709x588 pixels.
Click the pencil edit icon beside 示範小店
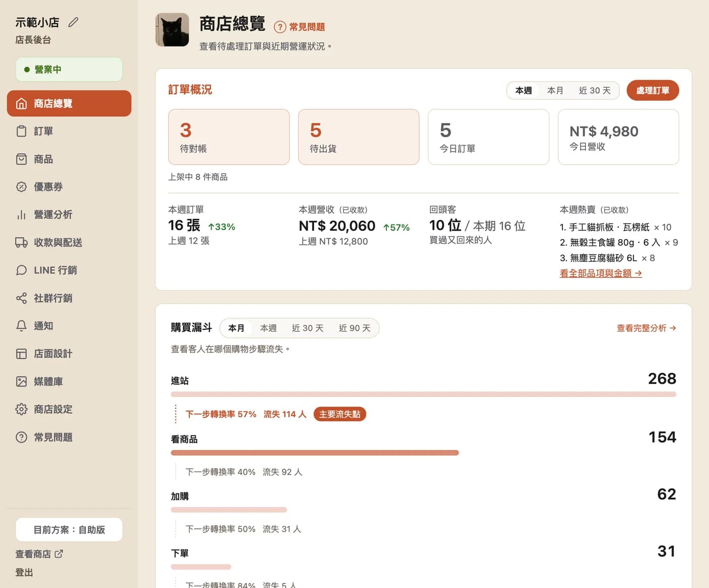(73, 22)
